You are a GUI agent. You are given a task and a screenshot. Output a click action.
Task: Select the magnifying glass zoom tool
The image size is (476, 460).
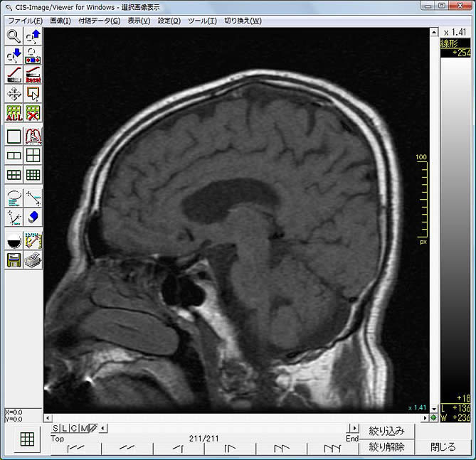(14, 36)
